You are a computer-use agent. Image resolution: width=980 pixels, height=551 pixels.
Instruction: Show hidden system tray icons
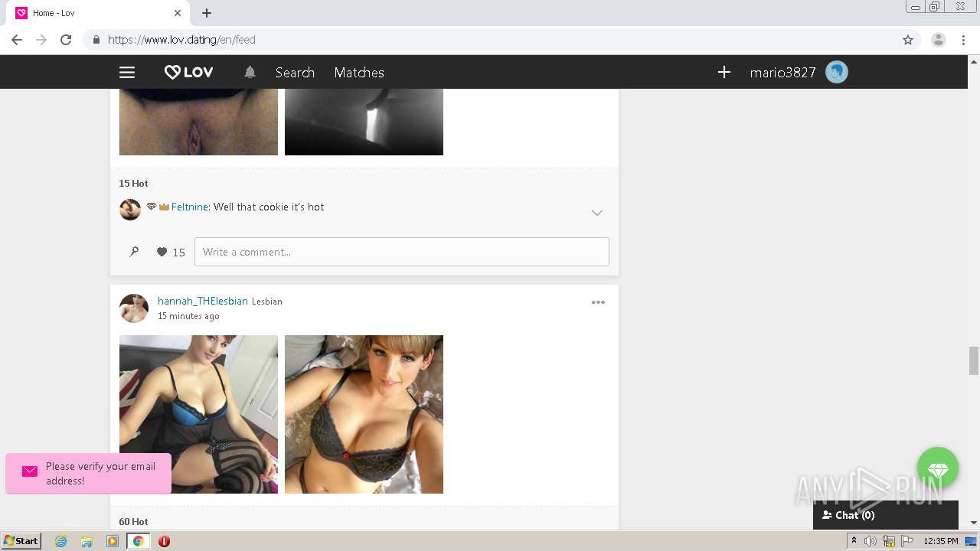(854, 541)
